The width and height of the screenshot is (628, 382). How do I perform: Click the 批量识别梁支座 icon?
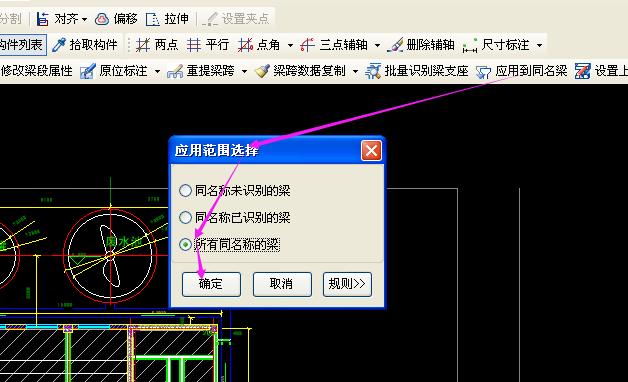[373, 71]
